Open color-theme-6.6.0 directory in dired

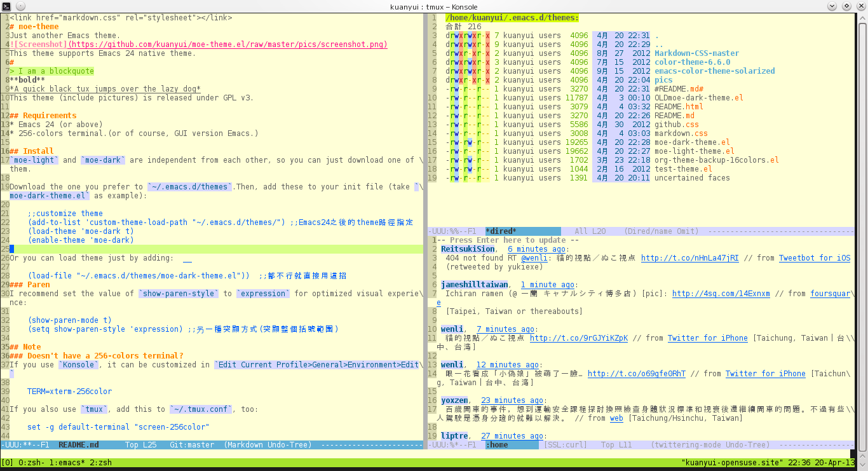(692, 62)
